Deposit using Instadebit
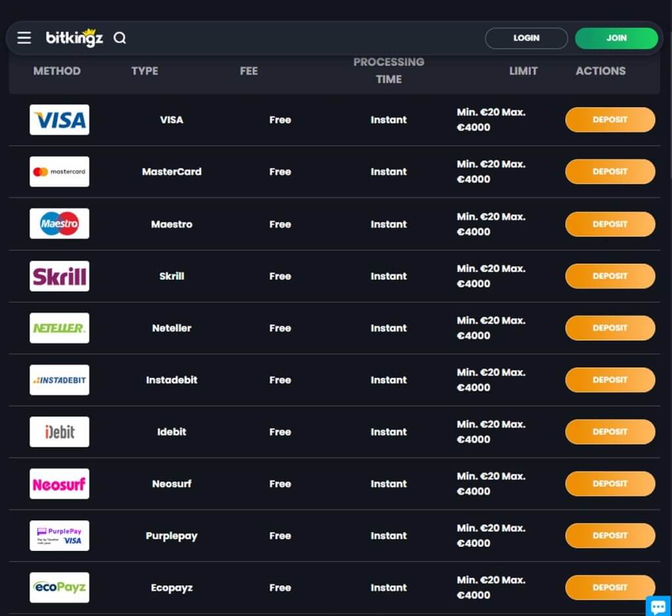Viewport: 672px width, 616px height. tap(610, 380)
